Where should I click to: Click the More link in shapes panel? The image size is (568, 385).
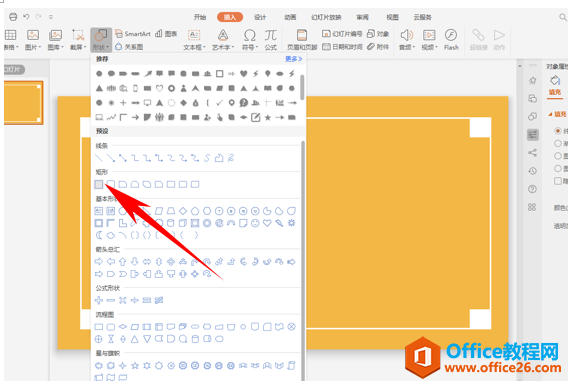click(293, 59)
